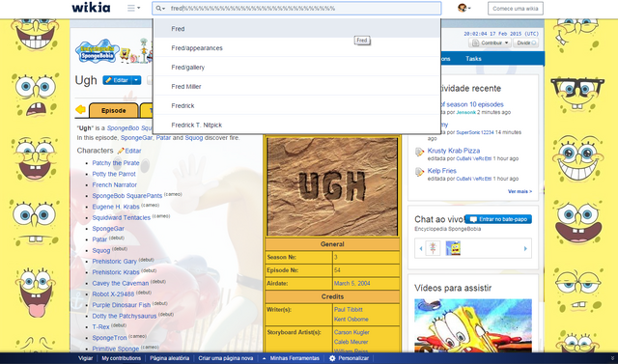Click 'Criar uma página nova' toolbar link
Screen dimensions: 618x364
(x=225, y=358)
